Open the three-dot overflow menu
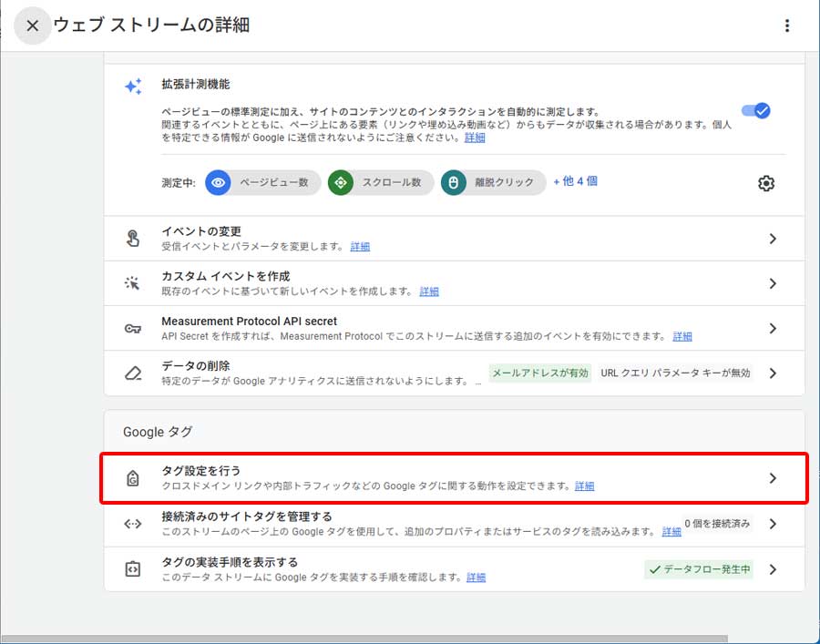Image resolution: width=820 pixels, height=644 pixels. [x=787, y=26]
